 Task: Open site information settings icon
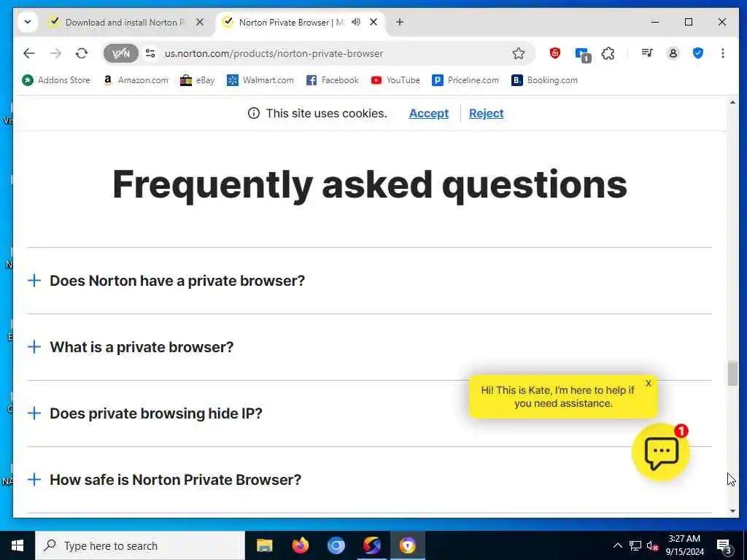click(x=150, y=53)
